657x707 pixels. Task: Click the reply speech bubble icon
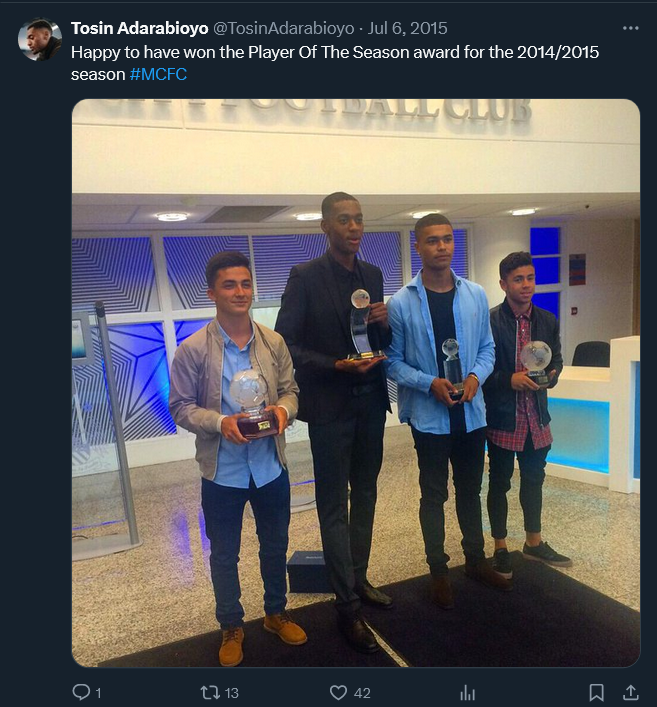[81, 692]
